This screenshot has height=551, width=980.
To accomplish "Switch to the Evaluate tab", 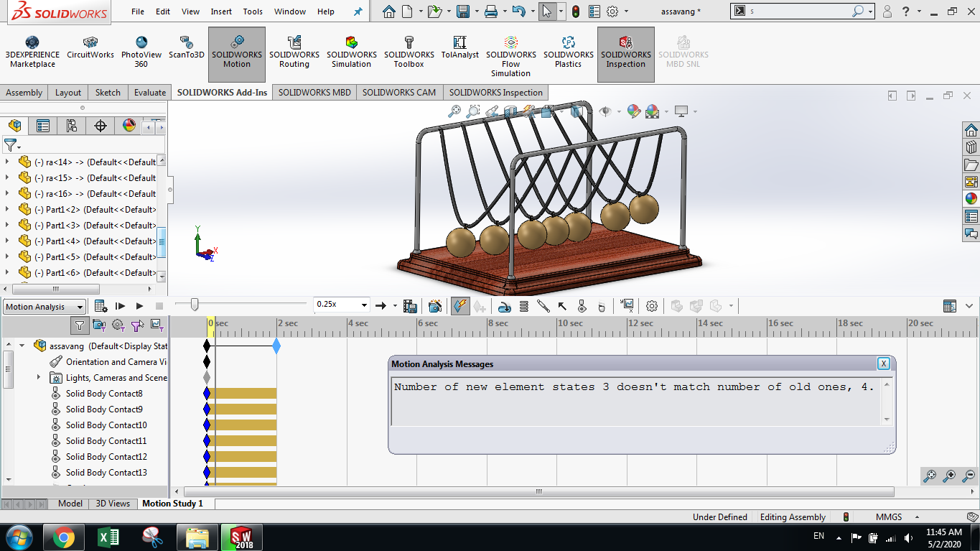I will tap(150, 92).
